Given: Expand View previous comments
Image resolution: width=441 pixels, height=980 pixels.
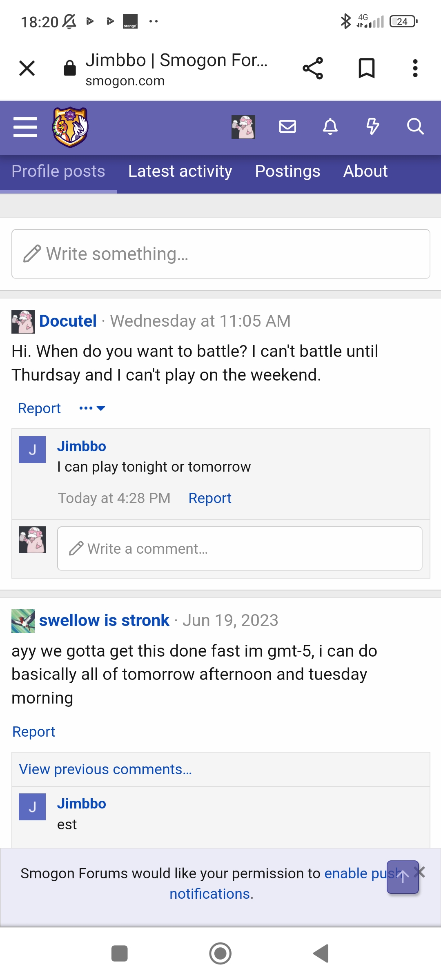Looking at the screenshot, I should click(105, 769).
